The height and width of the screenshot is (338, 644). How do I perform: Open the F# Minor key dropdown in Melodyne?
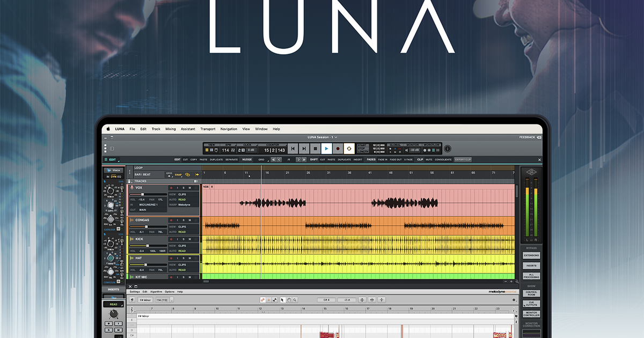[x=145, y=300]
